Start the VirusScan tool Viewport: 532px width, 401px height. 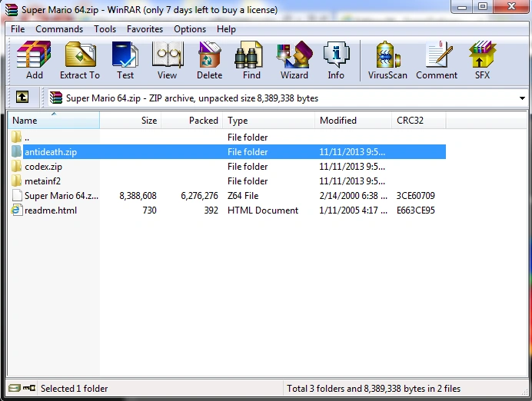click(387, 60)
